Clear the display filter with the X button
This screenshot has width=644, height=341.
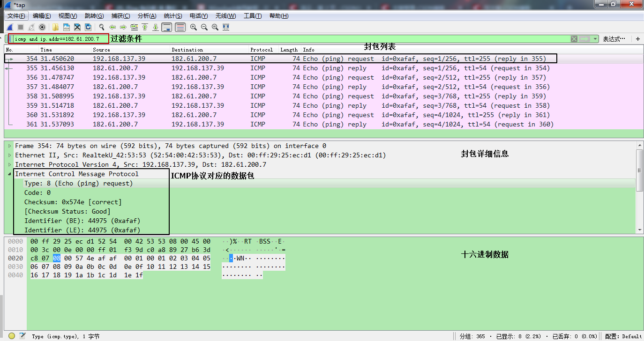point(574,38)
